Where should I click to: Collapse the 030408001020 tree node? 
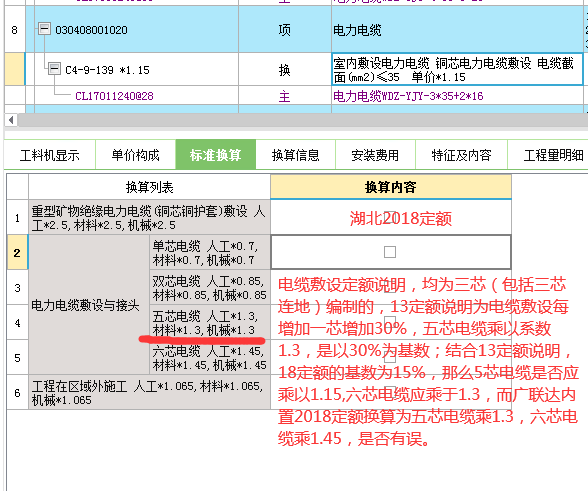[44, 29]
